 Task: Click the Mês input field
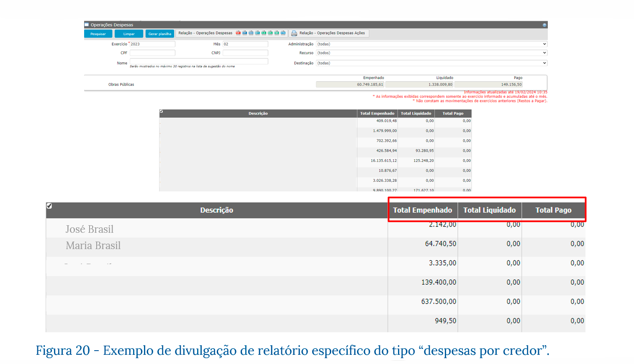pos(245,44)
